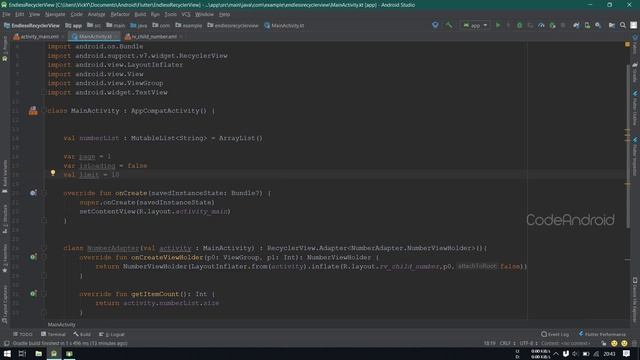640x360 pixels.
Task: Click EndlessRecyclerView in breadcrumb bar
Action: (x=32, y=25)
